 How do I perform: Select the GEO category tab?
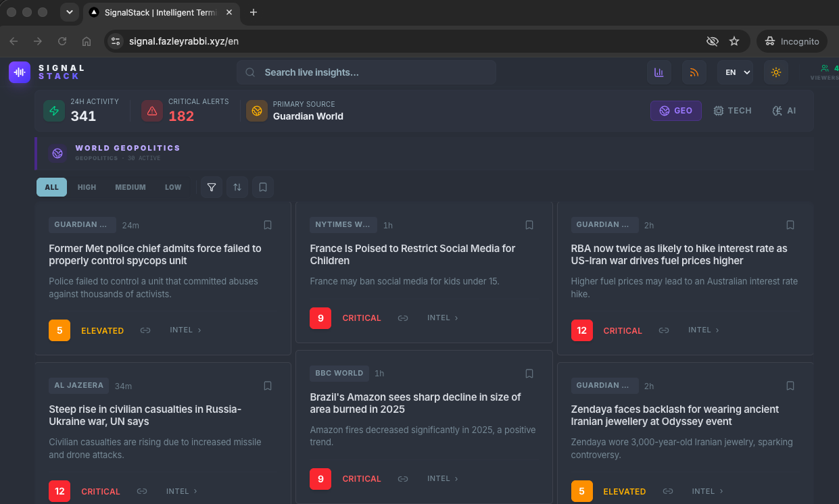[676, 111]
